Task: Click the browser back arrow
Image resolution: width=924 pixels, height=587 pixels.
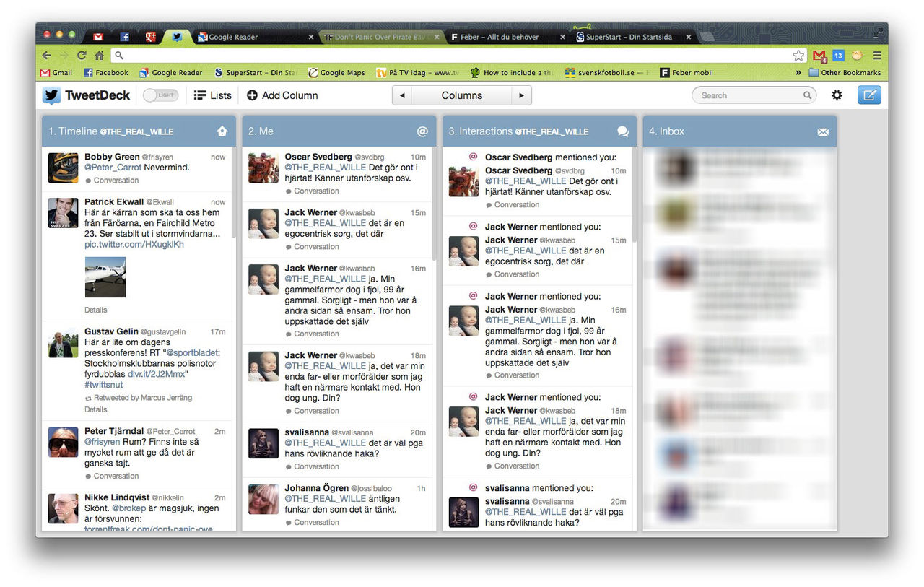Action: [x=47, y=55]
